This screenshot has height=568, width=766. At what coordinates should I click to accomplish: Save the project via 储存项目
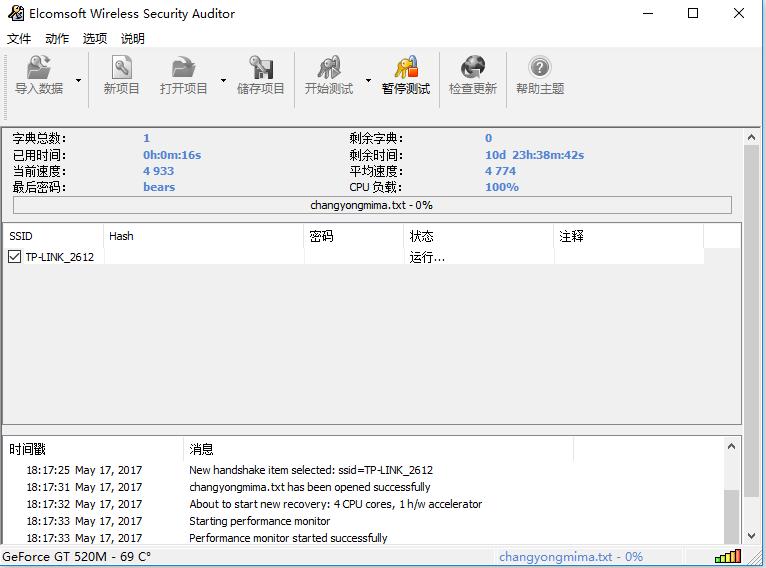point(260,75)
